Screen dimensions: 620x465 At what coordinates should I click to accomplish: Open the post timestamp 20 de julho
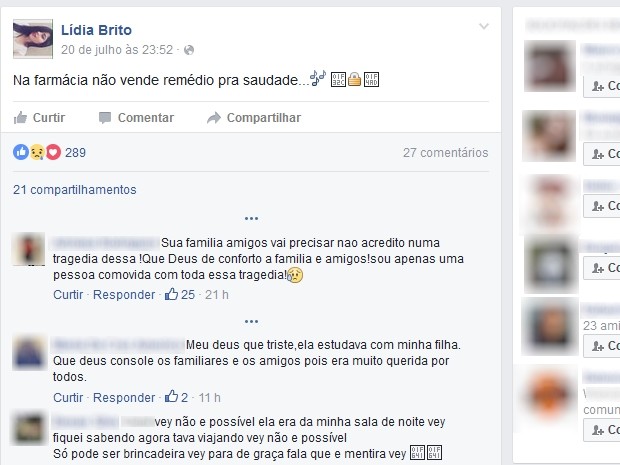coord(117,50)
